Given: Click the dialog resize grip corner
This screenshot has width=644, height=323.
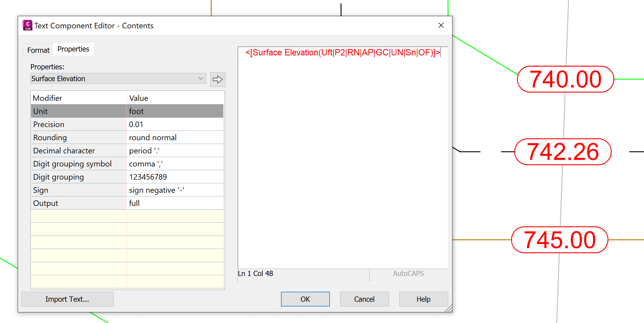Looking at the screenshot, I should [x=448, y=308].
